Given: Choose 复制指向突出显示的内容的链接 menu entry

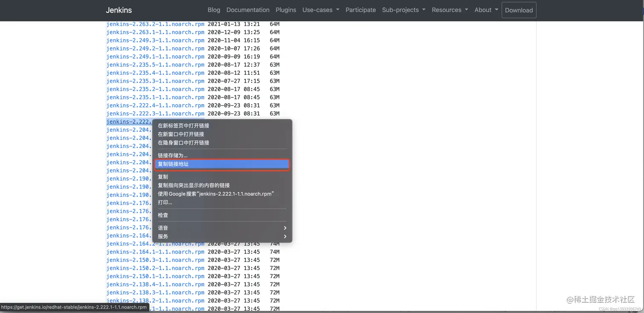Looking at the screenshot, I should pos(222,185).
